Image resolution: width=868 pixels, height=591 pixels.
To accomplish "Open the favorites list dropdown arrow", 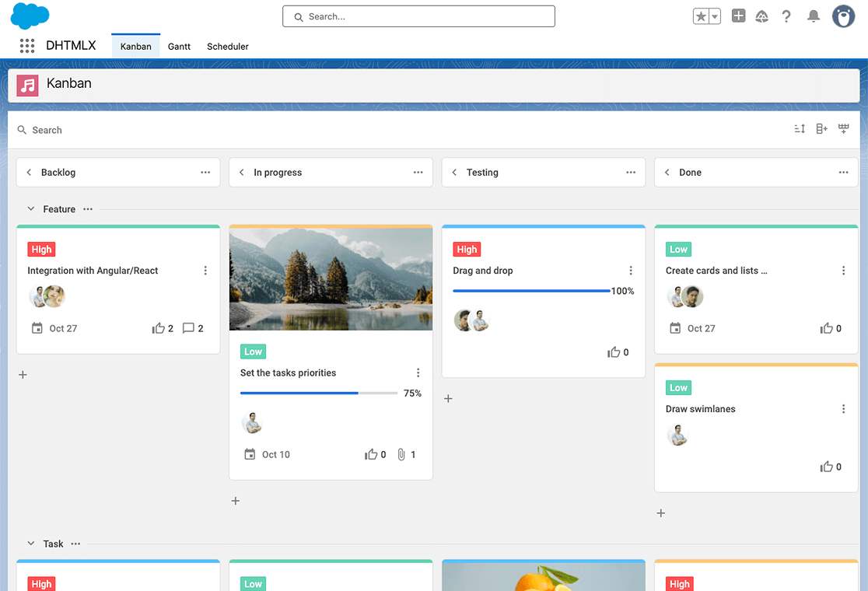I will tap(715, 16).
